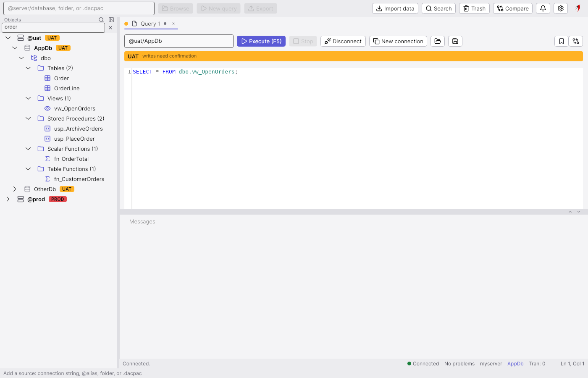Click AppDb in the status bar
The width and height of the screenshot is (588, 378).
click(515, 364)
